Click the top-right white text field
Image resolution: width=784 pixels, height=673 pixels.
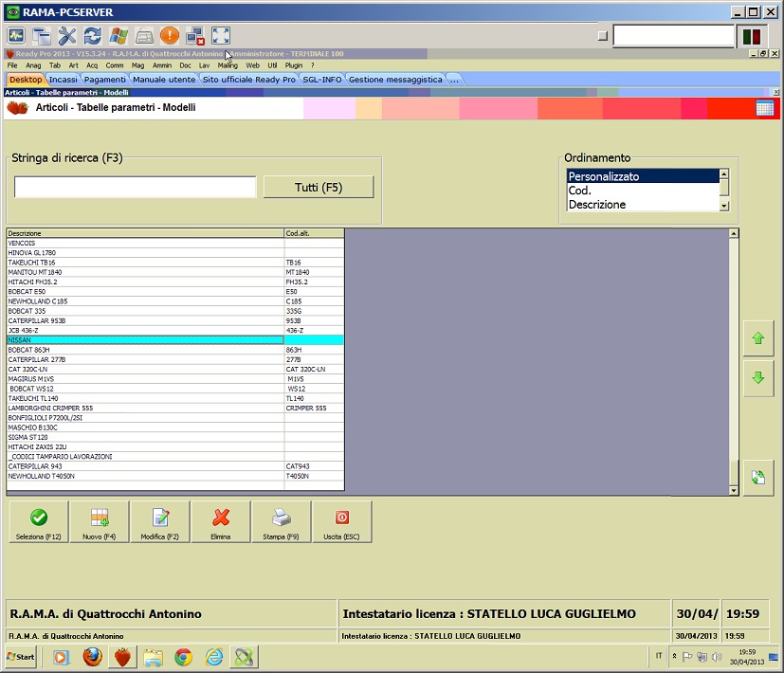coord(673,36)
